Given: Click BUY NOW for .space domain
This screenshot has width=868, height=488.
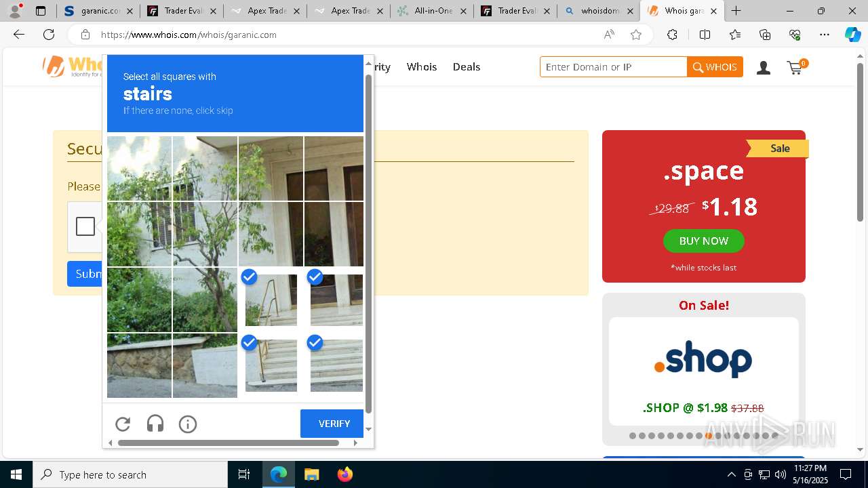Looking at the screenshot, I should point(704,241).
